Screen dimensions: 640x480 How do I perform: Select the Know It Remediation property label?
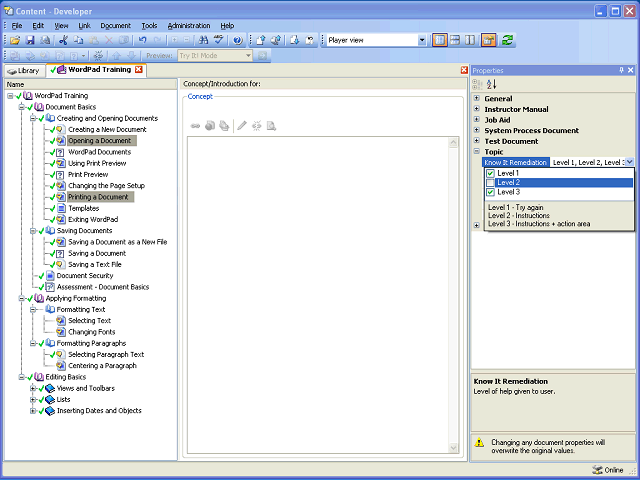coord(516,162)
